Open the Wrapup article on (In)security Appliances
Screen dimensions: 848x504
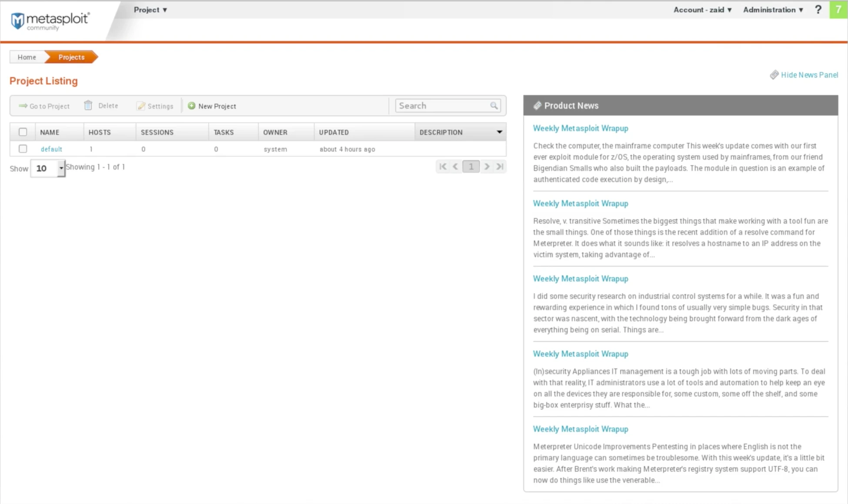[581, 354]
